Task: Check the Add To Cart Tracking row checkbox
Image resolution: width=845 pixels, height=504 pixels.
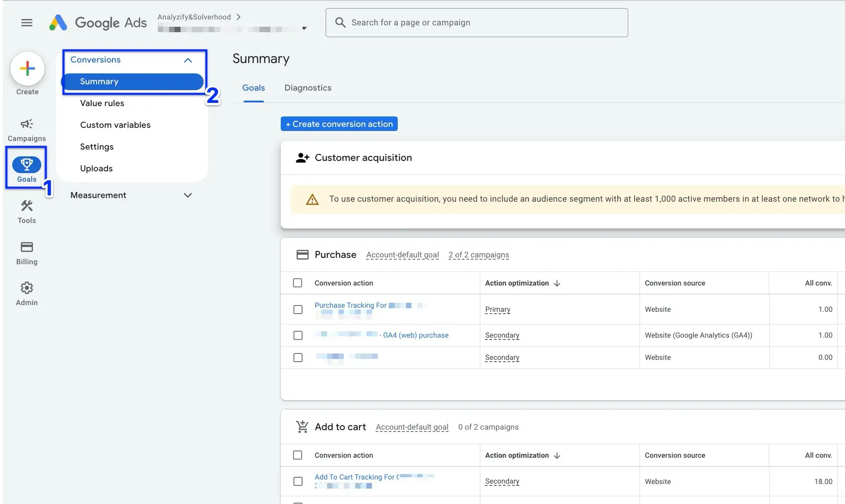Action: [298, 481]
